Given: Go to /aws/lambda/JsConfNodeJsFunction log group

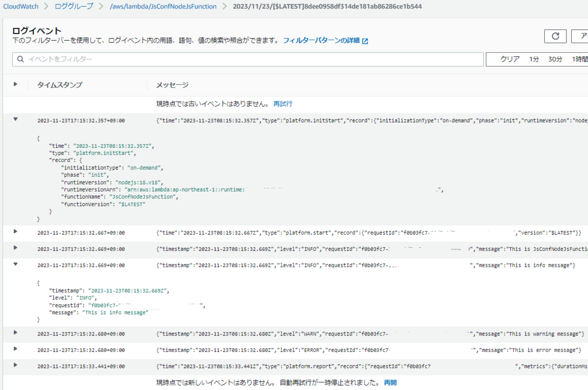Looking at the screenshot, I should [x=163, y=6].
